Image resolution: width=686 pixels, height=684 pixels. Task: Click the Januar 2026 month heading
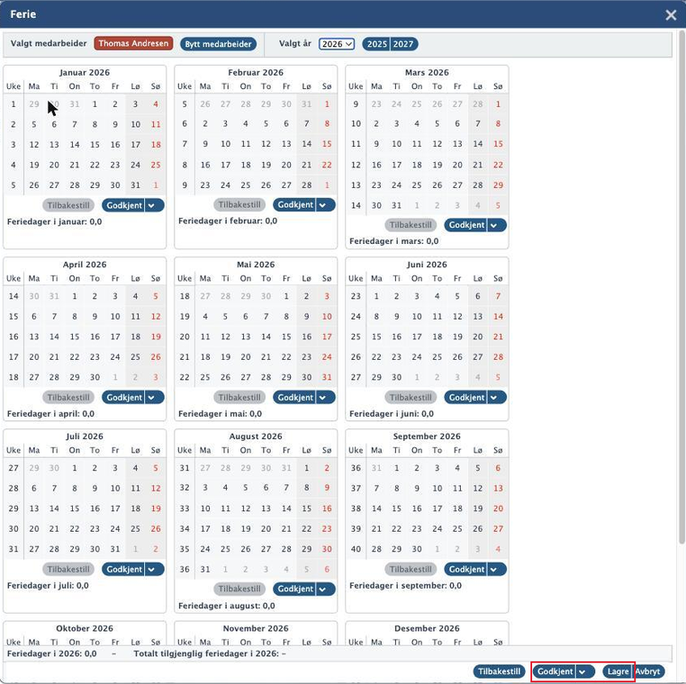(x=84, y=73)
